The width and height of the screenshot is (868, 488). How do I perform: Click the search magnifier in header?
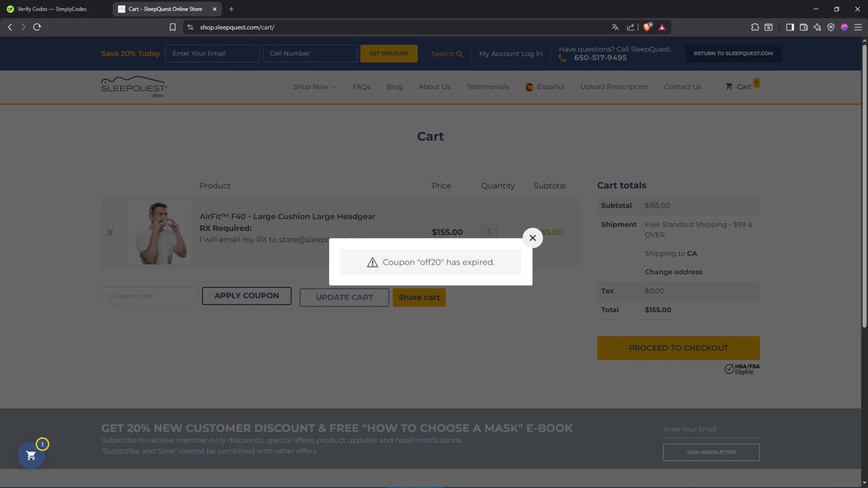[x=459, y=54]
